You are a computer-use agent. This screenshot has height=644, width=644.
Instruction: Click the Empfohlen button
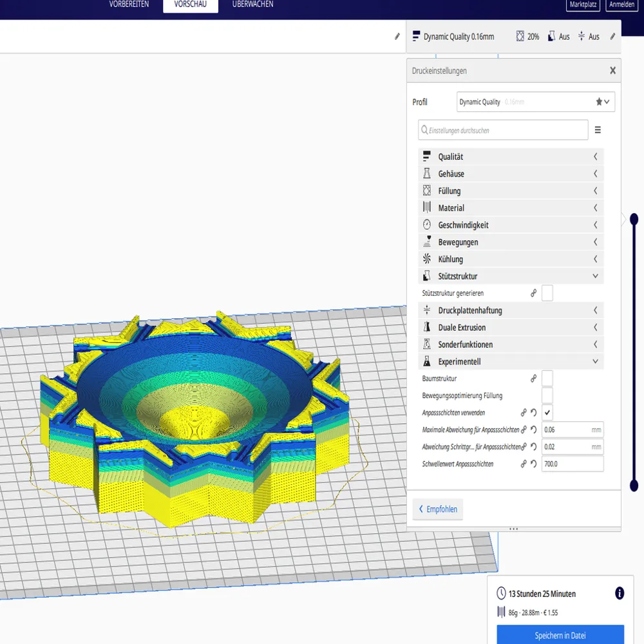(x=438, y=509)
